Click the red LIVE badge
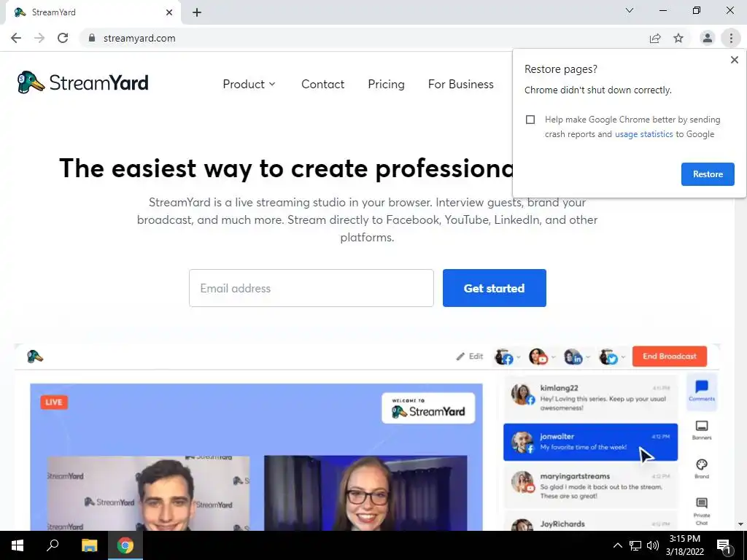 [54, 402]
